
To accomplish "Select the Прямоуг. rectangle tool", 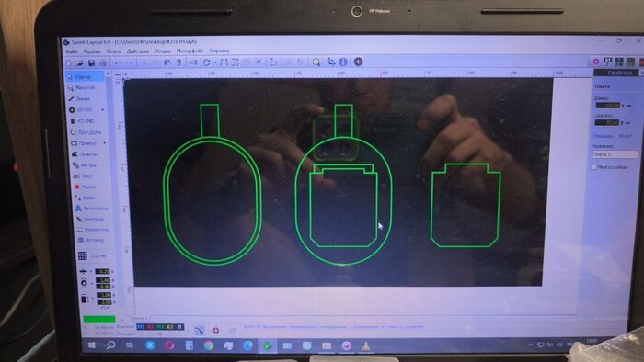I will 84,143.
